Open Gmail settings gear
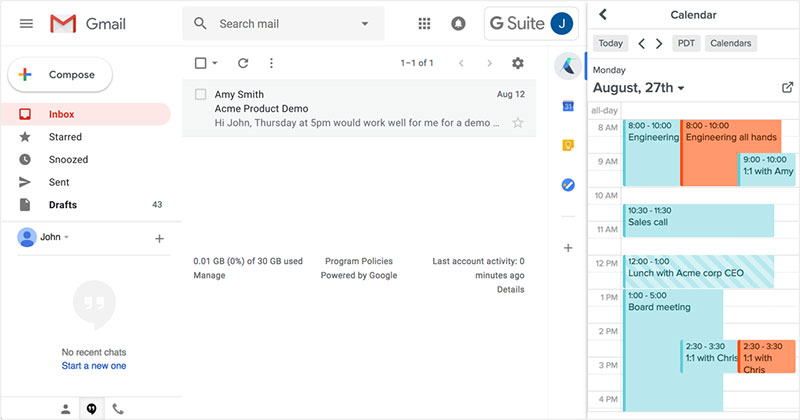Image resolution: width=800 pixels, height=420 pixels. pyautogui.click(x=517, y=63)
